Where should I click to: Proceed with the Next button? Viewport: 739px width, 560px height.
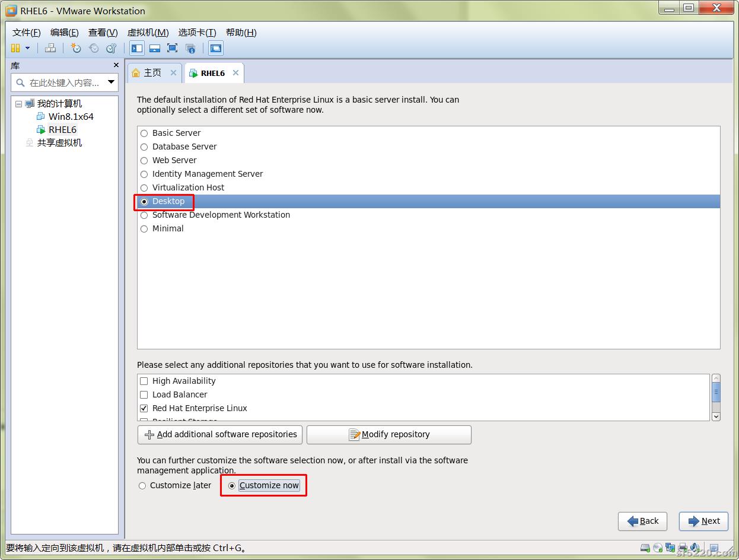(x=703, y=521)
